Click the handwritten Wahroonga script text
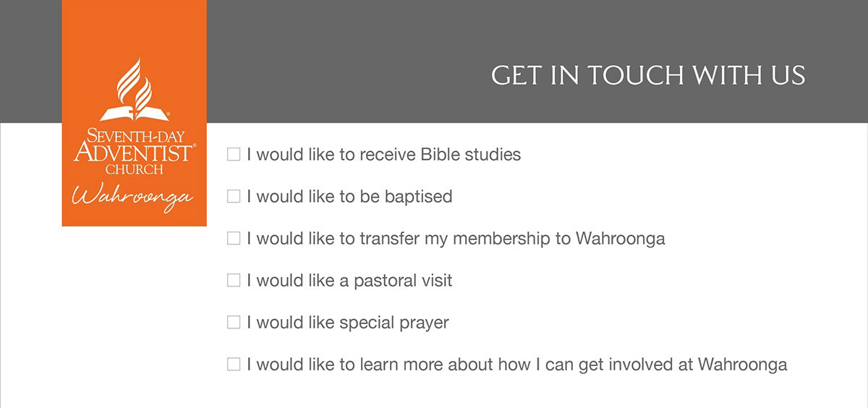The image size is (868, 408). pyautogui.click(x=132, y=199)
